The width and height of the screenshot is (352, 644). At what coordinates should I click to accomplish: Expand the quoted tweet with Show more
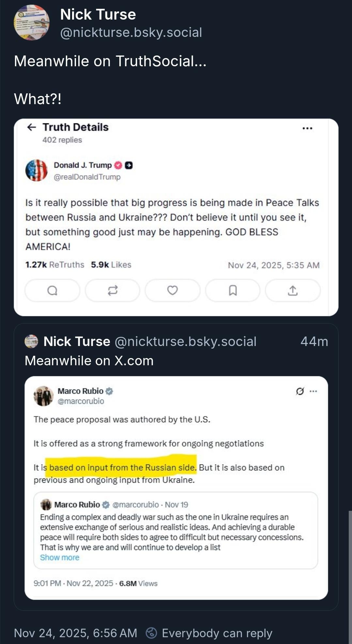pos(60,558)
